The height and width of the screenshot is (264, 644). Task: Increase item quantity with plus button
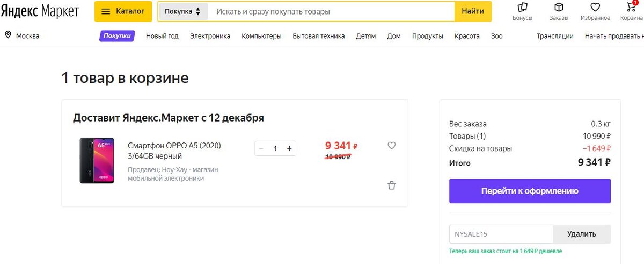pyautogui.click(x=289, y=148)
